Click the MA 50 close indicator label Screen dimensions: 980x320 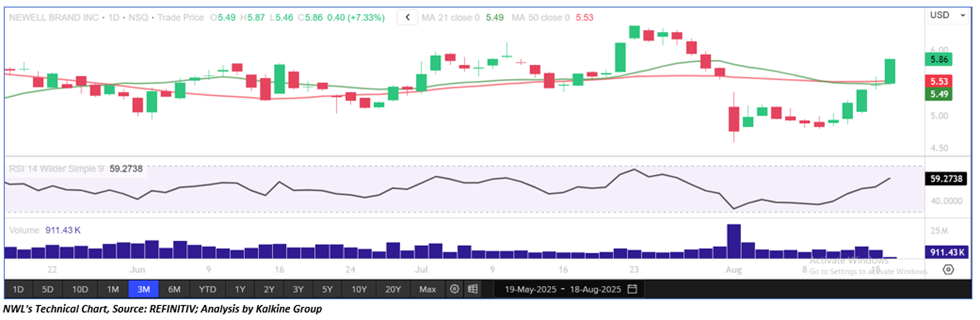(x=540, y=18)
